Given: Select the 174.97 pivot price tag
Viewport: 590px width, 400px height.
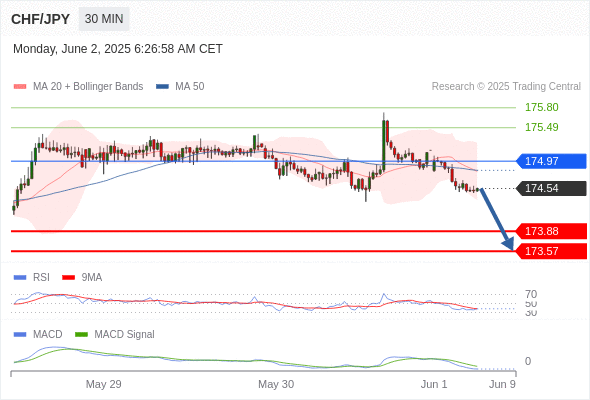Looking at the screenshot, I should [x=551, y=161].
